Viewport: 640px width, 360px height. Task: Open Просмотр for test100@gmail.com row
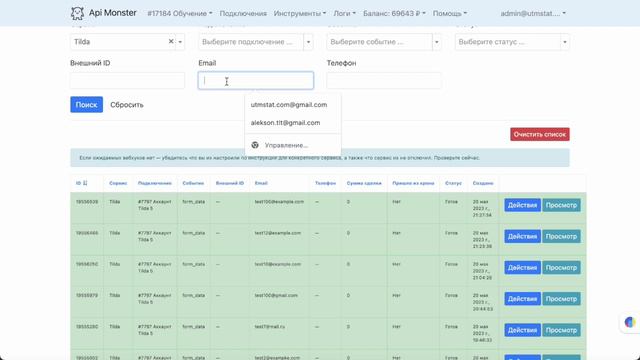pos(561,299)
